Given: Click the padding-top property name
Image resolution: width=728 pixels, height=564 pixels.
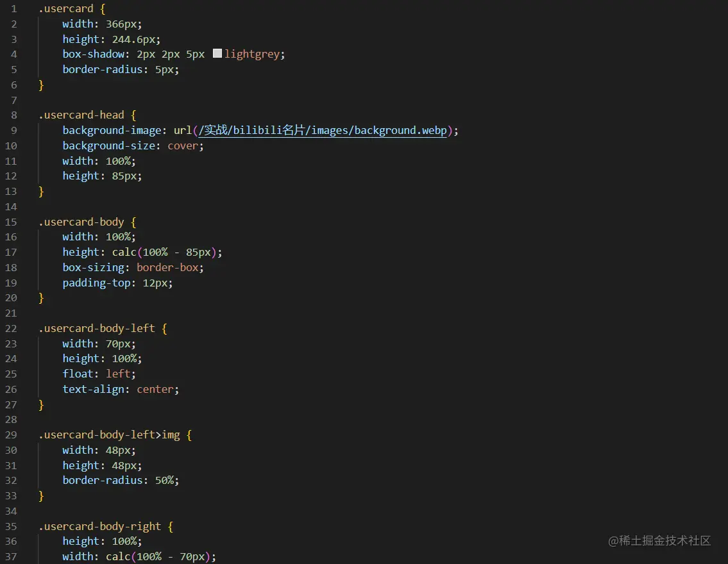Looking at the screenshot, I should pos(97,283).
